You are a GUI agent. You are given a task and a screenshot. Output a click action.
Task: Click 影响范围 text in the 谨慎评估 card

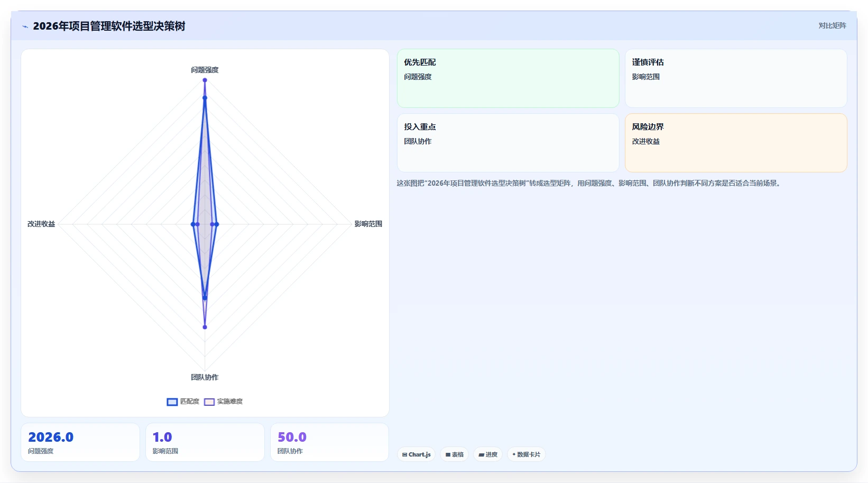coord(646,77)
